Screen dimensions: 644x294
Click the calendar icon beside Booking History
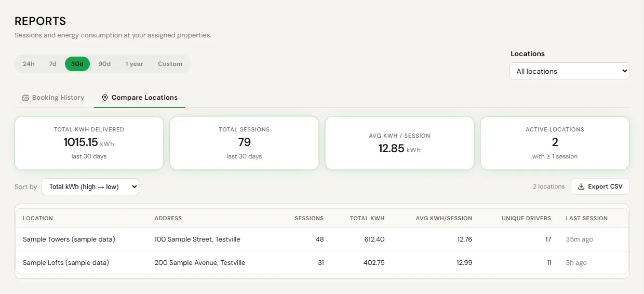click(25, 98)
